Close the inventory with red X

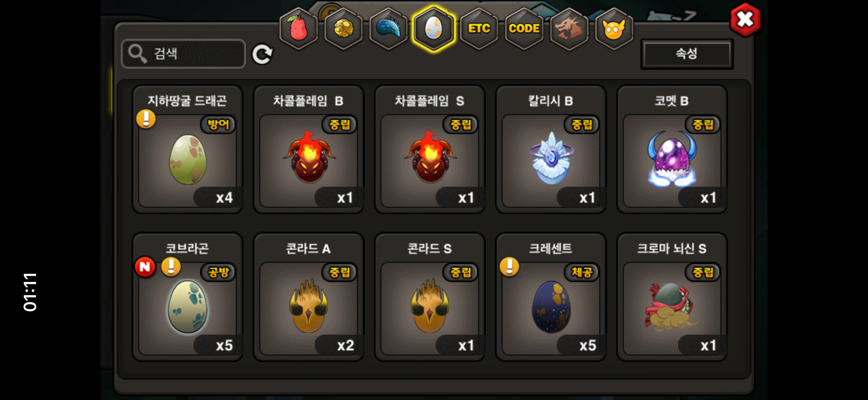coord(745,20)
